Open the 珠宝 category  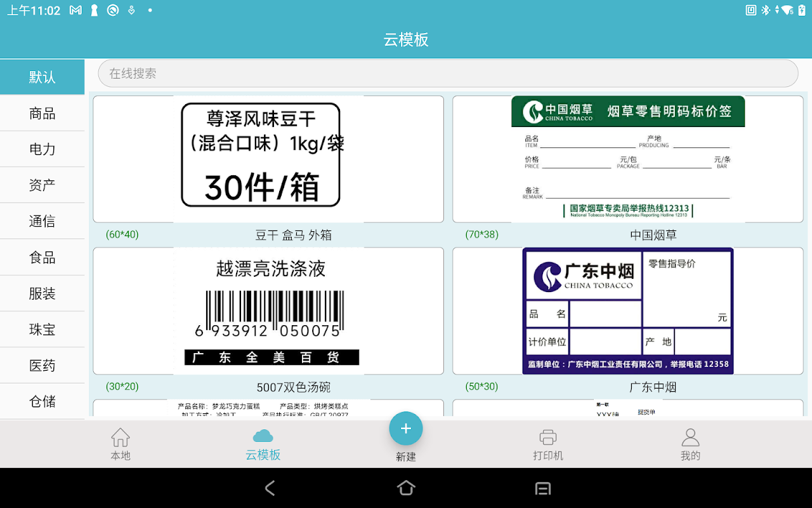point(43,330)
